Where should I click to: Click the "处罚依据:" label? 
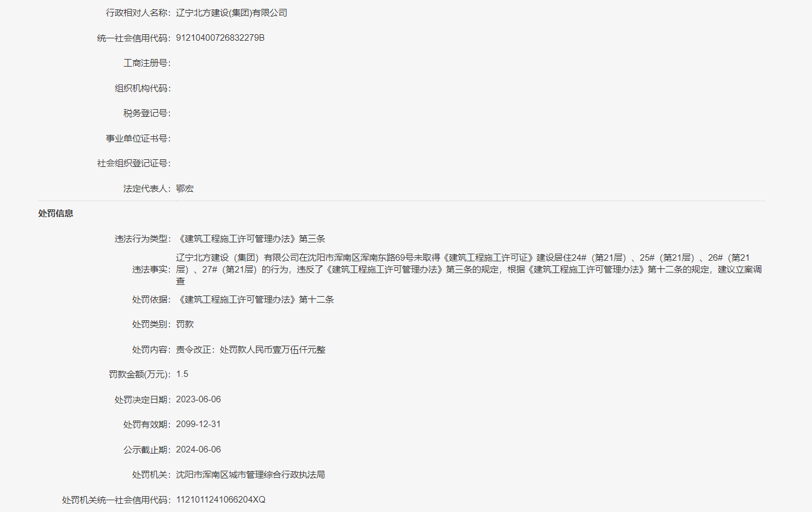(x=152, y=300)
